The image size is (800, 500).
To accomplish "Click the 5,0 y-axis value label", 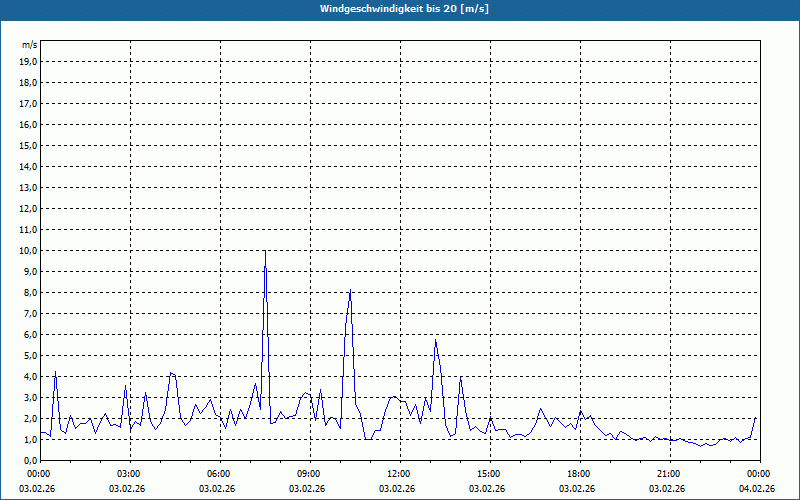I will tap(29, 355).
